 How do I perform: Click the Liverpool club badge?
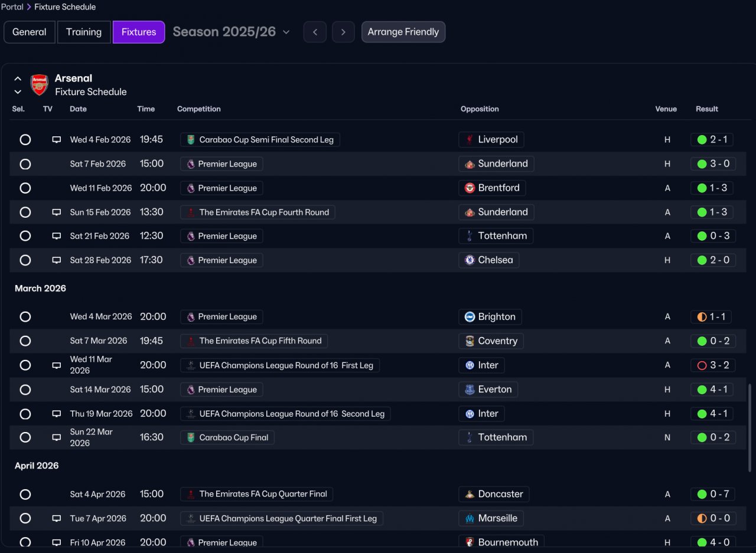pyautogui.click(x=470, y=140)
